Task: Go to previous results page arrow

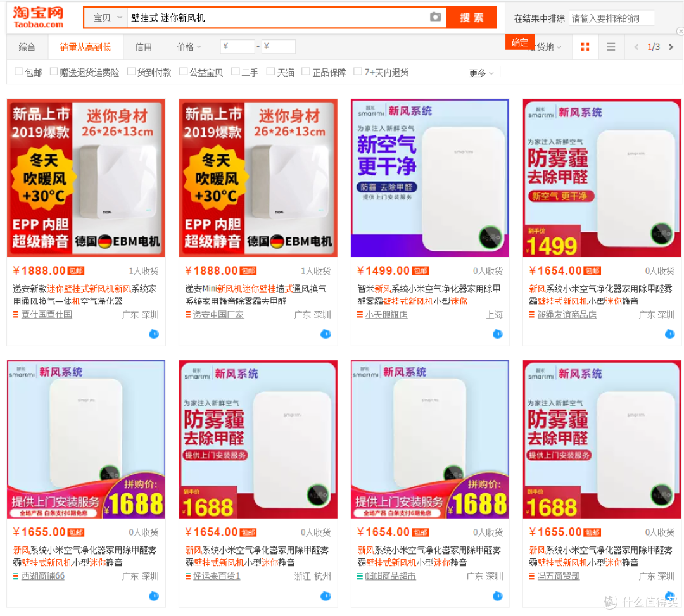Action: tap(636, 47)
